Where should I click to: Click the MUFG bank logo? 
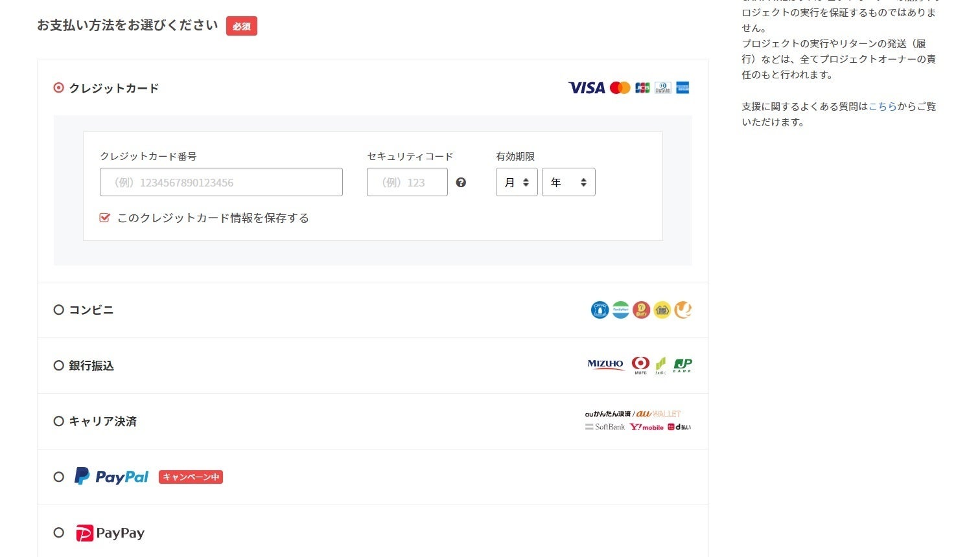point(640,365)
